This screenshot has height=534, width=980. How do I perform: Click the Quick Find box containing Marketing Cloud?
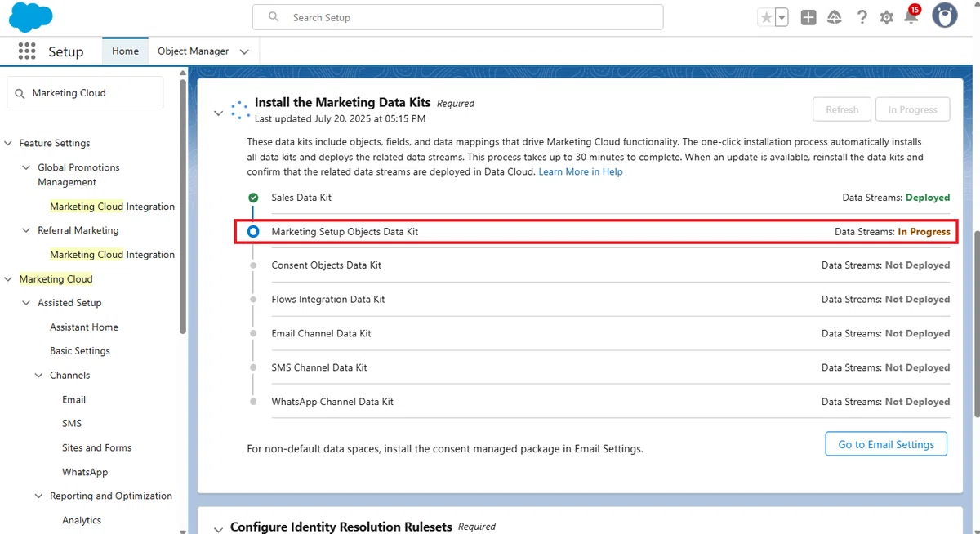(85, 93)
